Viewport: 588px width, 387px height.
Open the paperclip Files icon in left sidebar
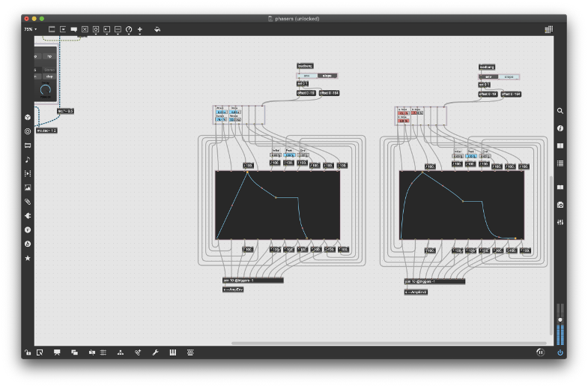pos(28,202)
